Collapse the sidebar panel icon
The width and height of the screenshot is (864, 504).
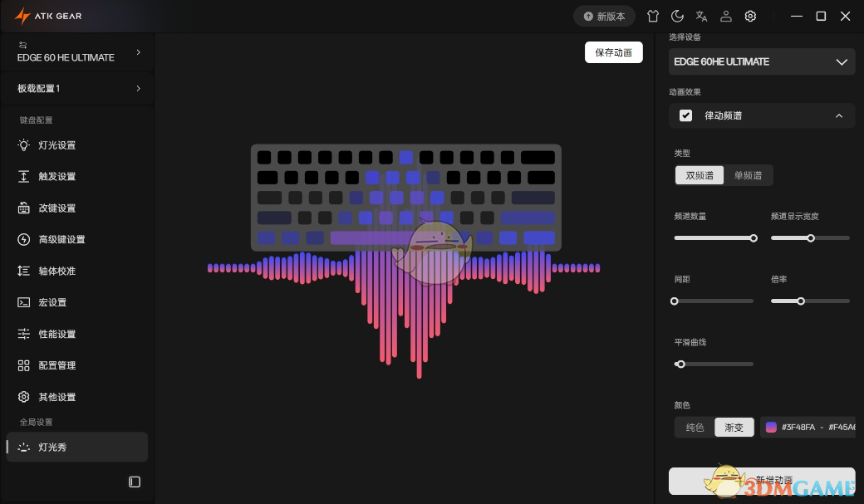tap(135, 482)
